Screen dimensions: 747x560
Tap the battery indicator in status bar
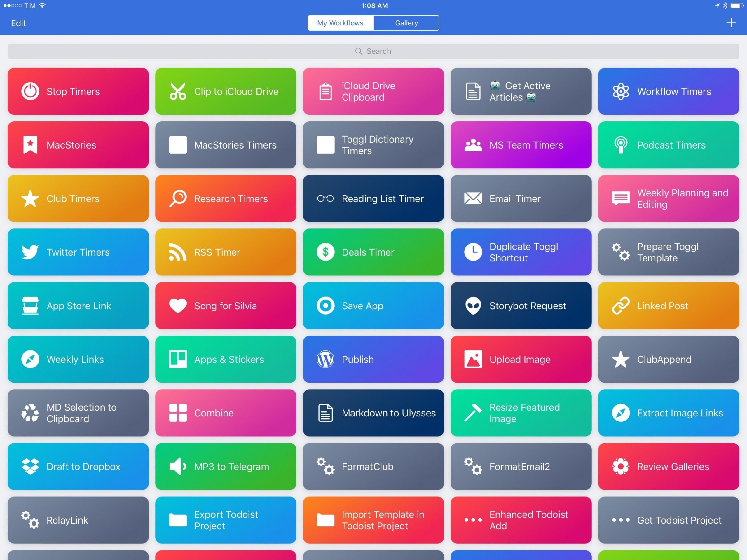(x=736, y=6)
